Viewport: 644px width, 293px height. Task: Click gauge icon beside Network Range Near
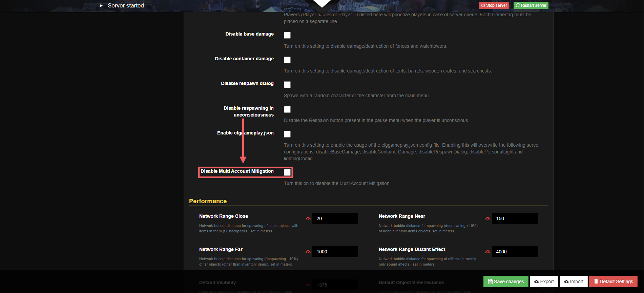point(488,218)
